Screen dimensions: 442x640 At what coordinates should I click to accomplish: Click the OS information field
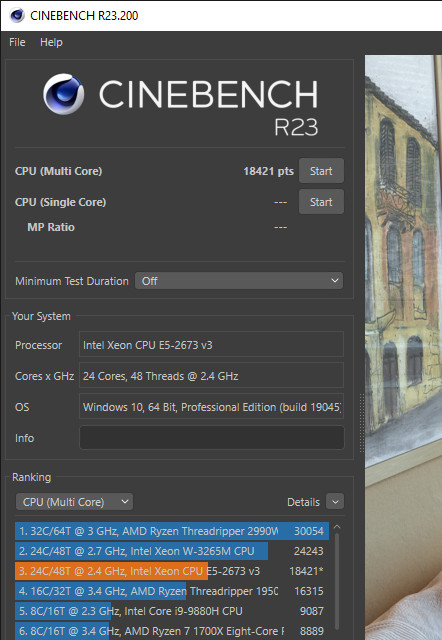[x=211, y=407]
